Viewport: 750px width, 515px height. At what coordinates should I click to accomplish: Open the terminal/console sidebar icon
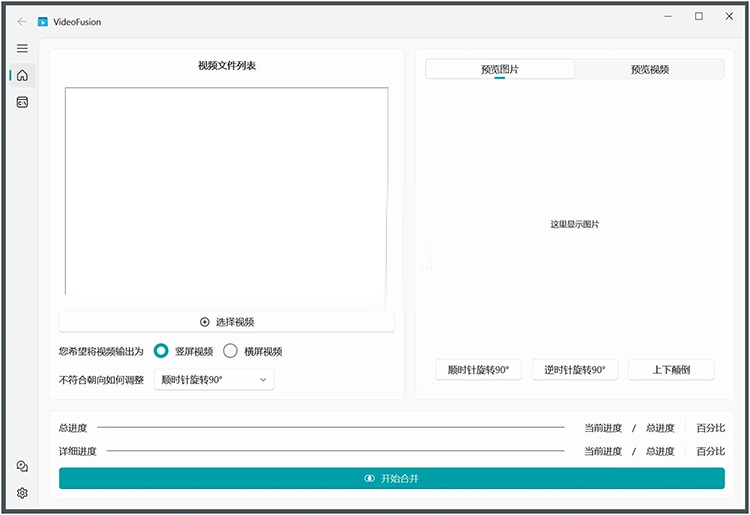pyautogui.click(x=22, y=102)
